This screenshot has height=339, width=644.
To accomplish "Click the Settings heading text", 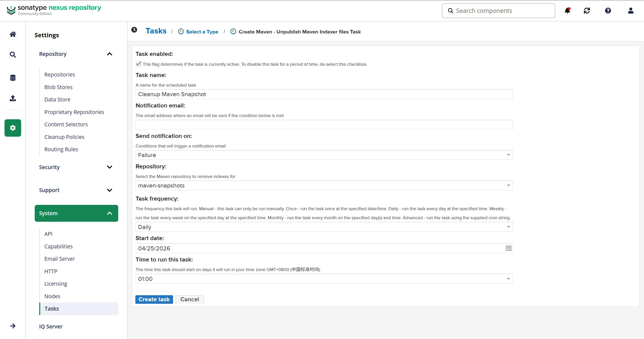I will [x=47, y=35].
